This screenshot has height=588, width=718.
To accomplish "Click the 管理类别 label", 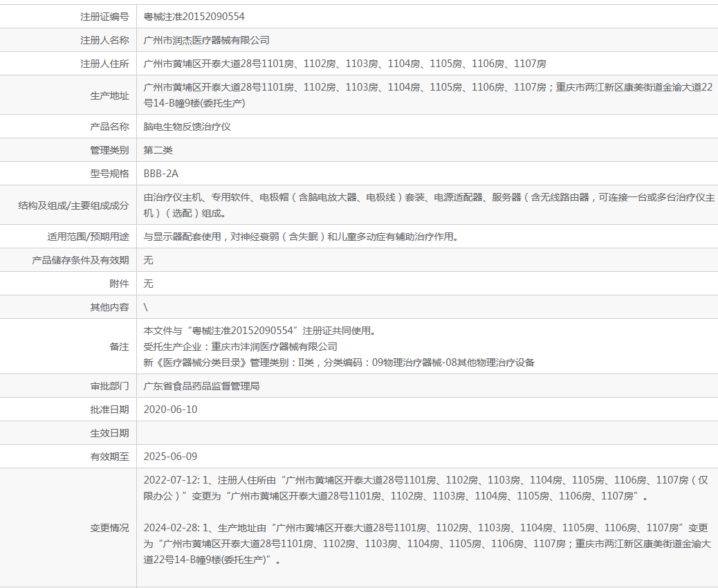I will (x=110, y=150).
